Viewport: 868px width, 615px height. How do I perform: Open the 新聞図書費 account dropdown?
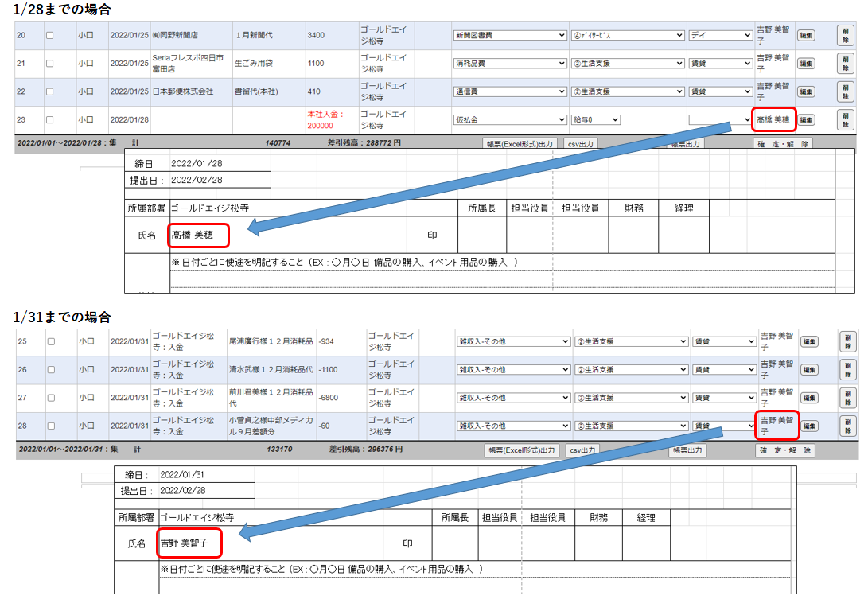508,36
